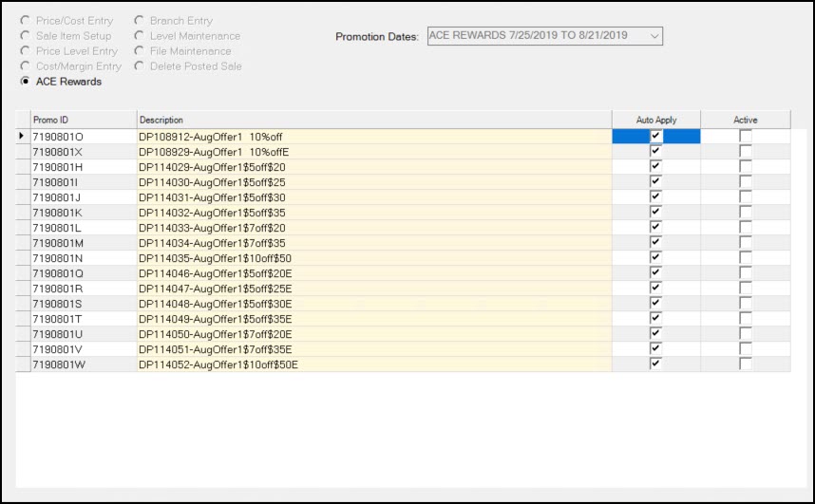Click the Promo ID column header

click(x=83, y=120)
